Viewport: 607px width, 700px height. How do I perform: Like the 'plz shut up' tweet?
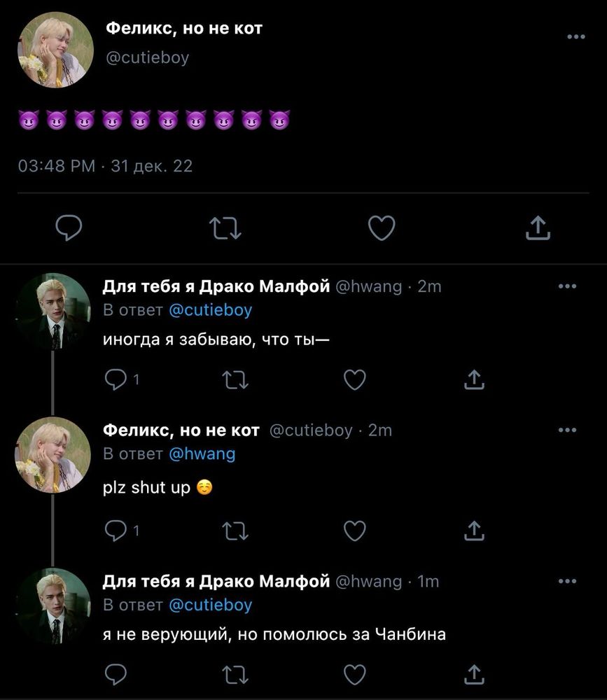355,531
